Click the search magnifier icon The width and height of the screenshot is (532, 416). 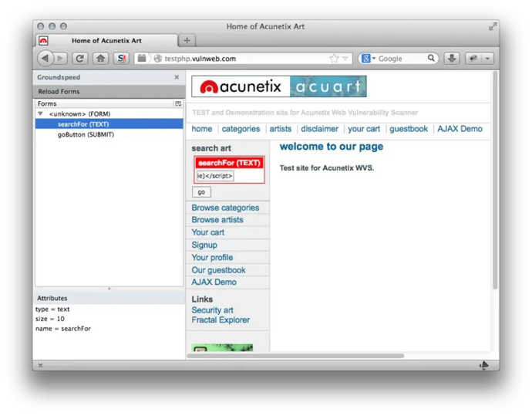tap(432, 59)
